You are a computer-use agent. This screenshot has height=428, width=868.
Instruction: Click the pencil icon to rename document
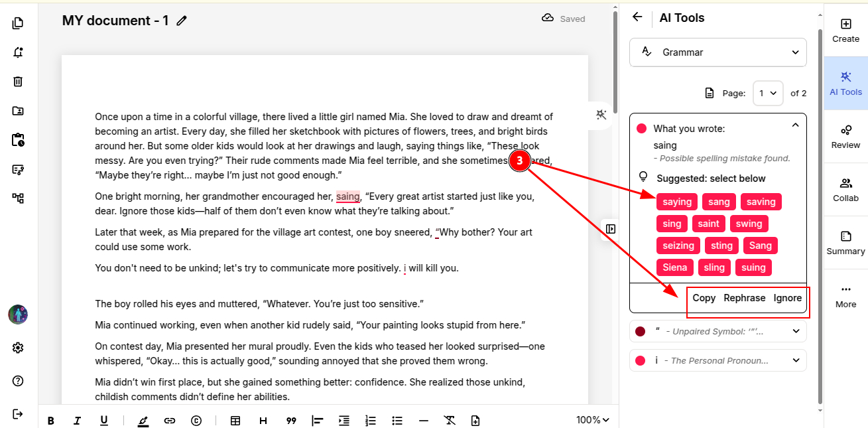(x=182, y=21)
